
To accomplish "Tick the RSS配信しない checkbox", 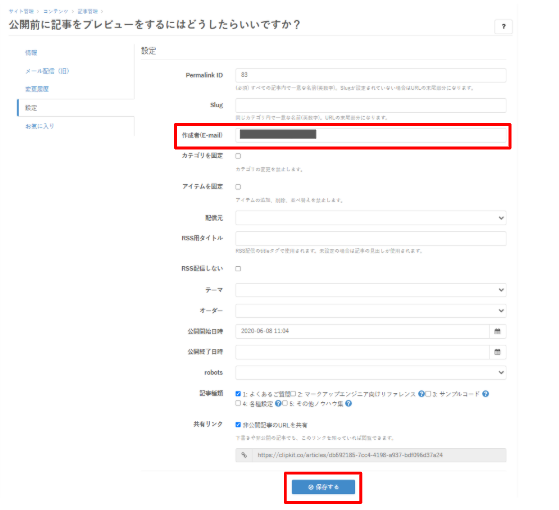I will 238,268.
